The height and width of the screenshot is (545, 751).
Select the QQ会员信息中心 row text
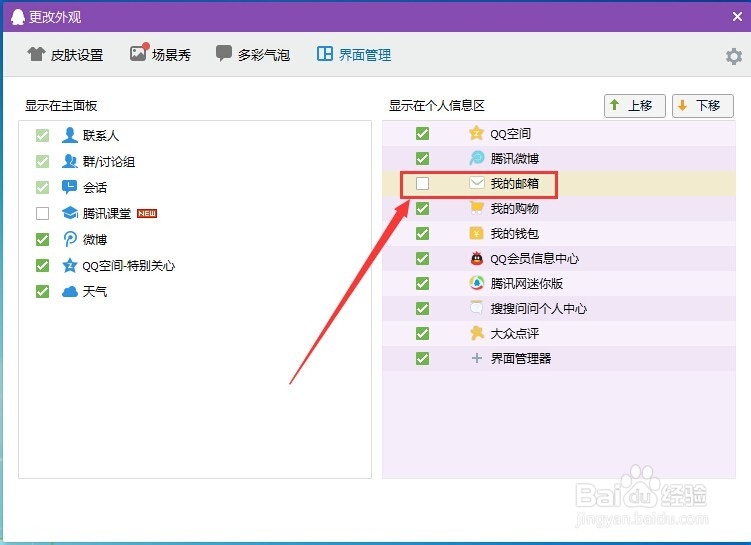[x=534, y=259]
